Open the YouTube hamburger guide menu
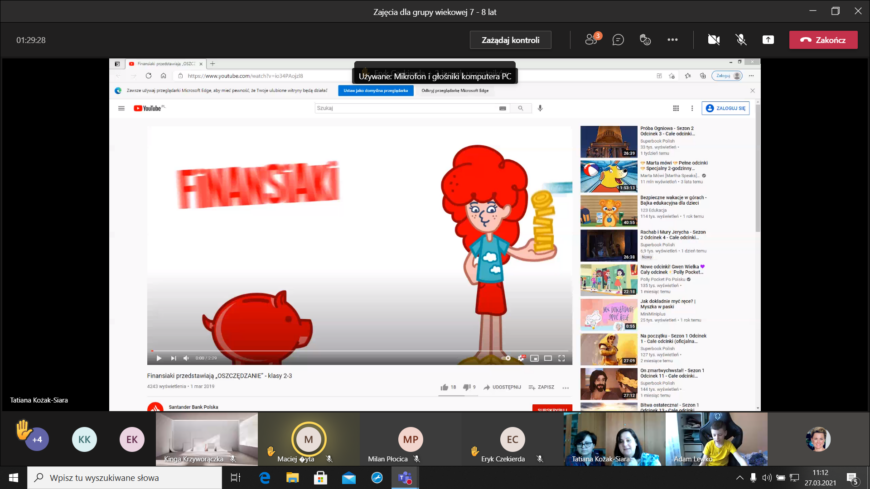870x489 pixels. pyautogui.click(x=122, y=108)
